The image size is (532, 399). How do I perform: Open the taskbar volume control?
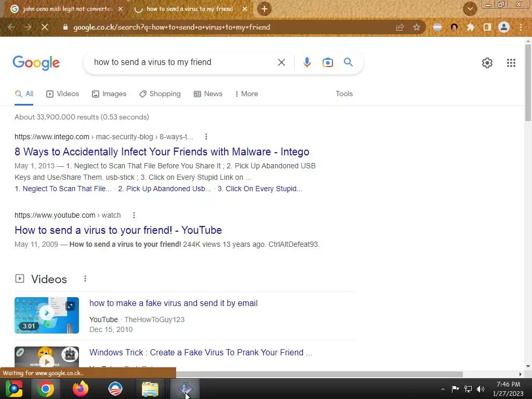point(481,389)
